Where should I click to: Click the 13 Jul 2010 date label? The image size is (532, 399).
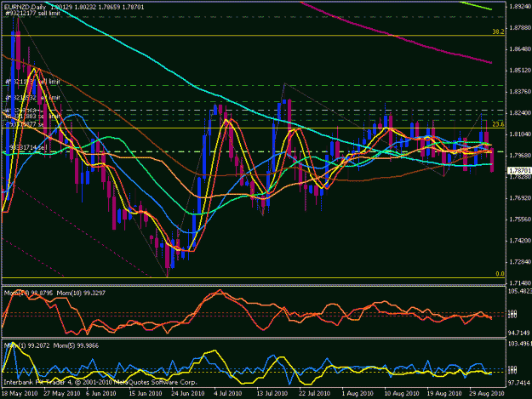point(272,394)
